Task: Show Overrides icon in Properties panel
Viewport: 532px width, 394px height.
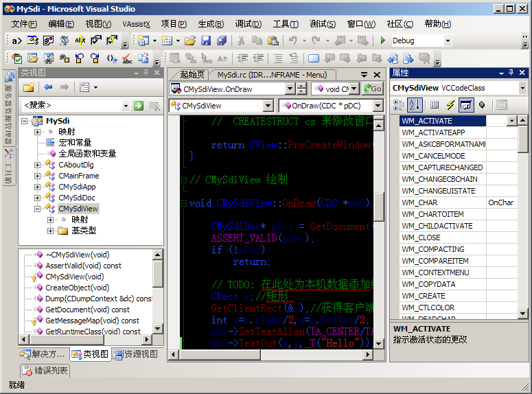Action: 482,105
